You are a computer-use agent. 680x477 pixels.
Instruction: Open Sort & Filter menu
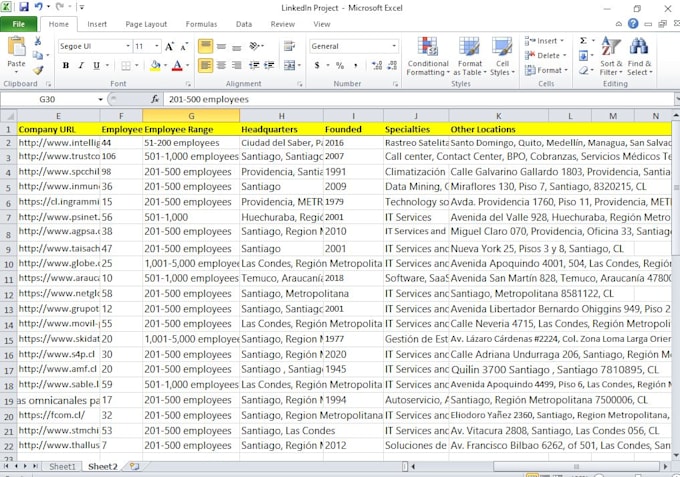[x=611, y=56]
